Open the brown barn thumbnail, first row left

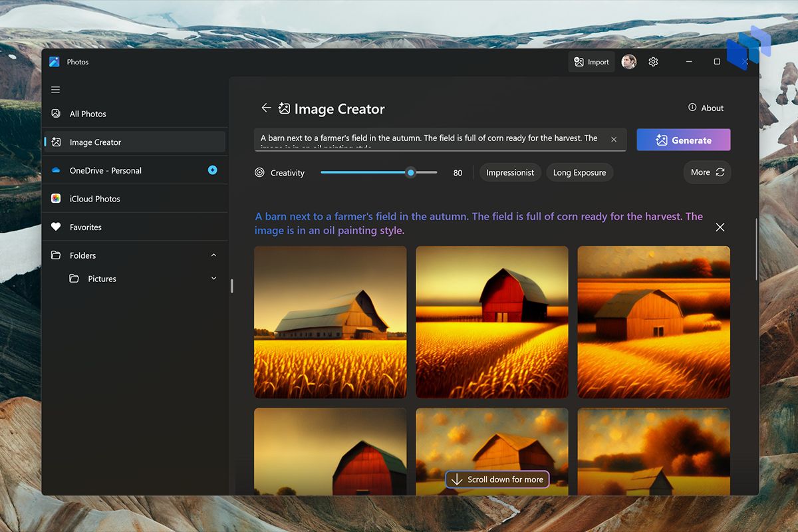[x=331, y=323]
